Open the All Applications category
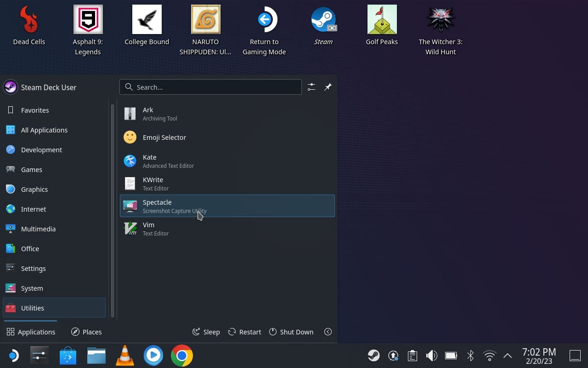 click(x=54, y=130)
